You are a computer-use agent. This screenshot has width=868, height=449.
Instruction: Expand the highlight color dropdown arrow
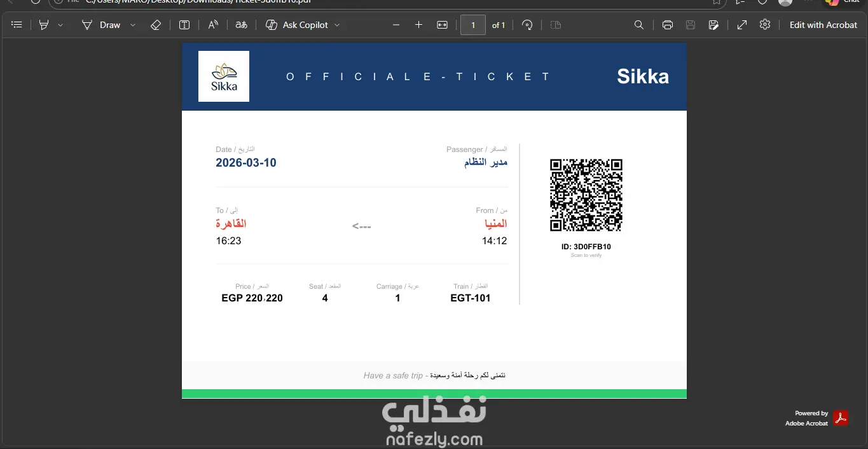click(60, 25)
